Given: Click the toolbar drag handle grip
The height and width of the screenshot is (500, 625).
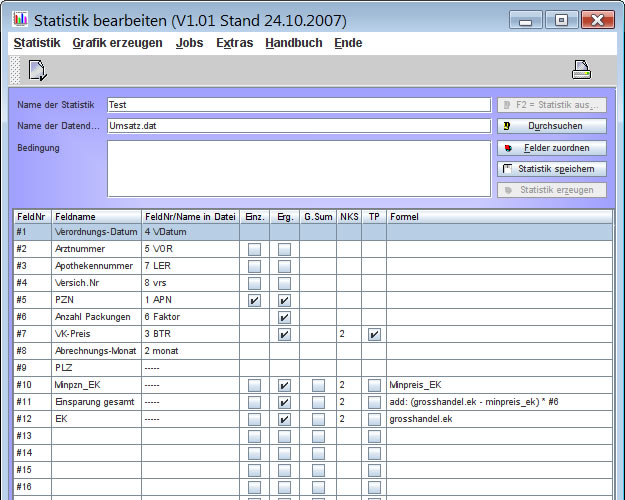Looking at the screenshot, I should point(14,69).
